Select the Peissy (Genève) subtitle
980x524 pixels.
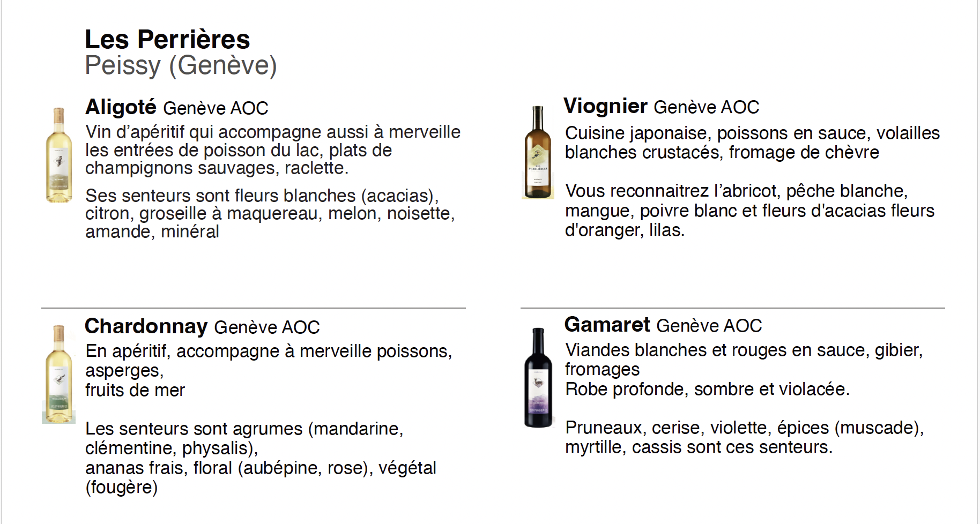(181, 66)
